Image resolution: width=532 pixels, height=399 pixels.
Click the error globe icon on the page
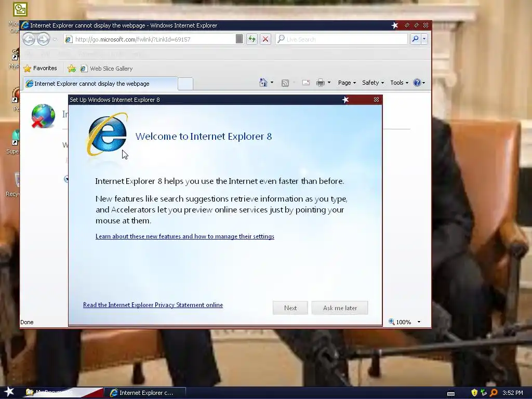(43, 116)
